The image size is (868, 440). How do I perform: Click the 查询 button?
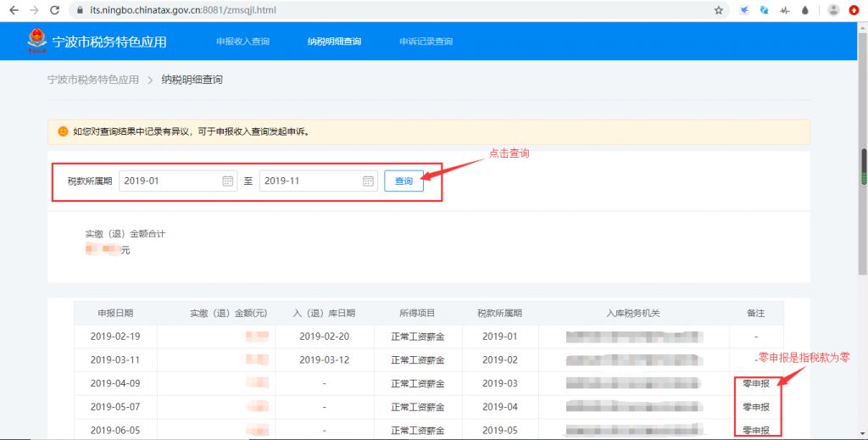(x=404, y=181)
